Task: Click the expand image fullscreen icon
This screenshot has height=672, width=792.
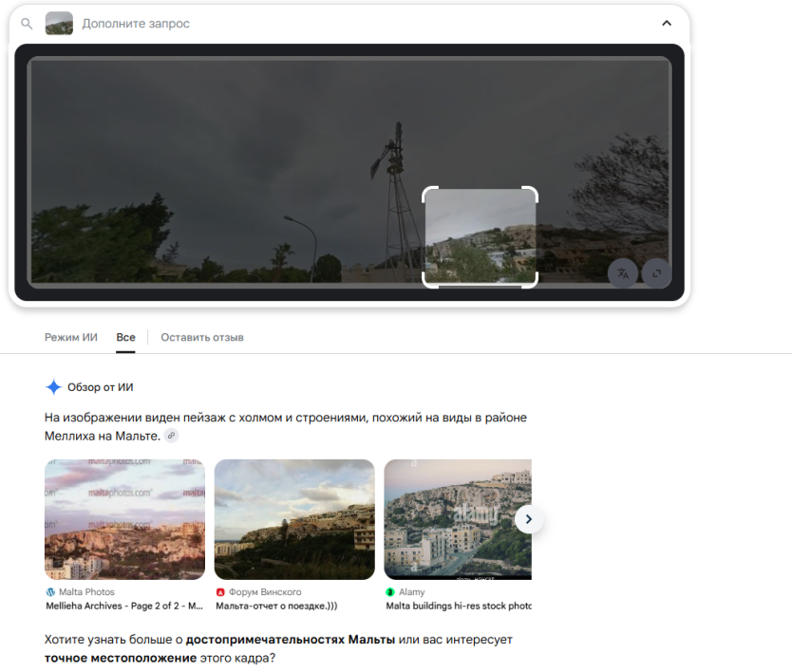Action: pyautogui.click(x=656, y=273)
